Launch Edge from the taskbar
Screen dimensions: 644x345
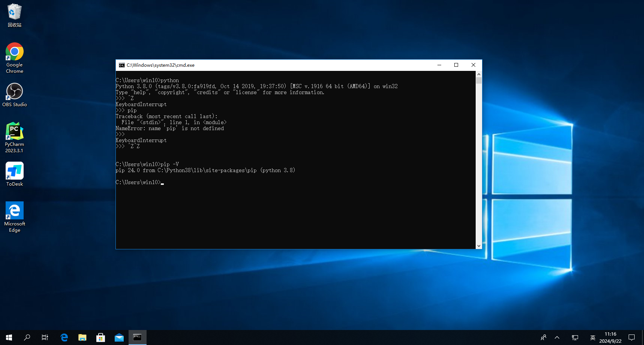(x=64, y=337)
